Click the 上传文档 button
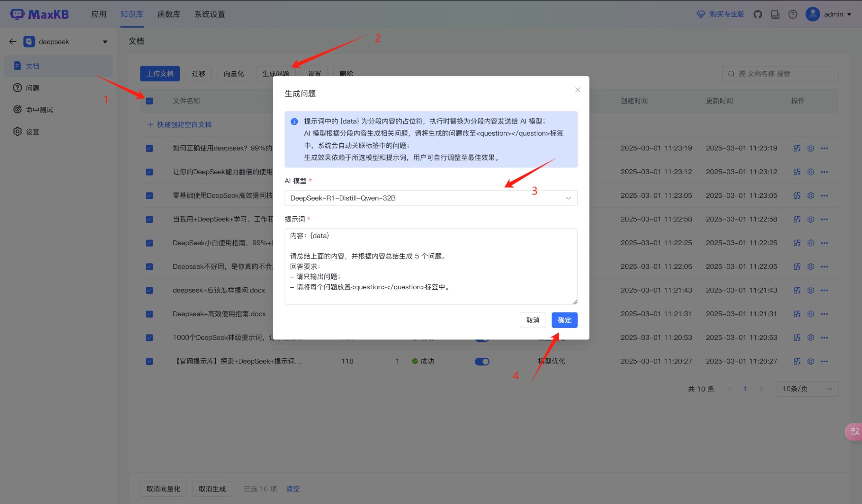Viewport: 862px width, 504px height. (x=160, y=74)
